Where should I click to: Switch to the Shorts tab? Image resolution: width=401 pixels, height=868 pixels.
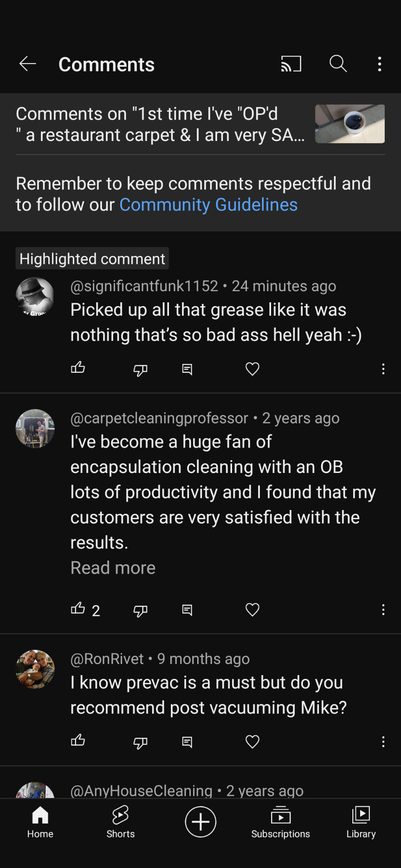pyautogui.click(x=121, y=822)
